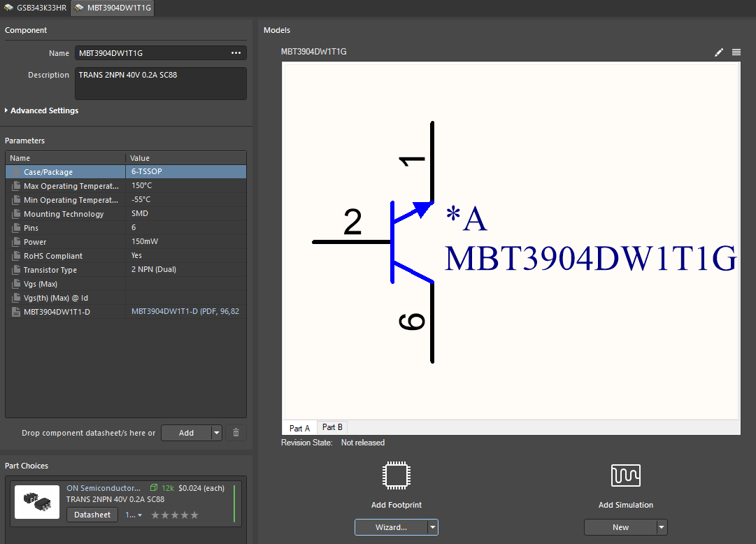Click the green stock availability icon
Screen dimensions: 756x544
coord(155,487)
